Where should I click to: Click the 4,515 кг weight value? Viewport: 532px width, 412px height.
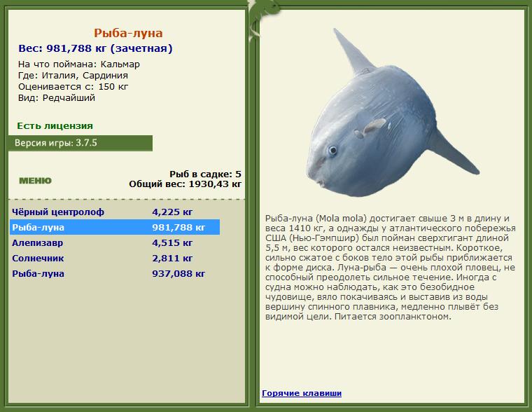(172, 243)
